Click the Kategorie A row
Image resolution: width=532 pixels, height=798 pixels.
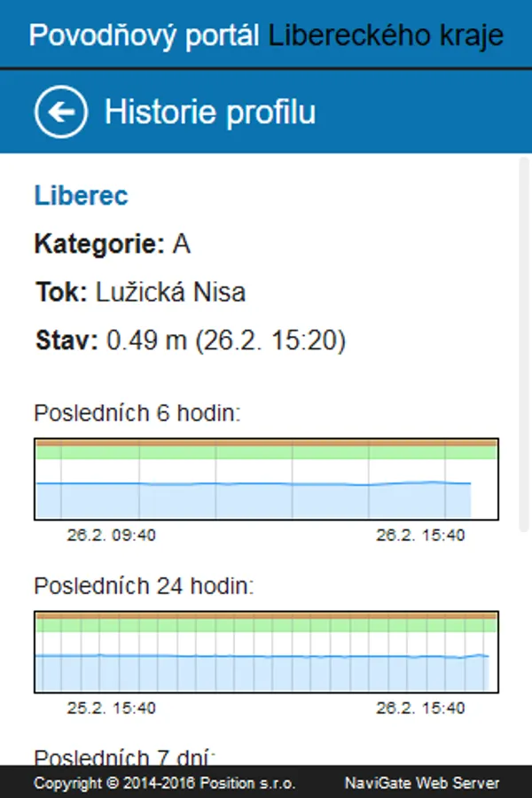click(113, 245)
